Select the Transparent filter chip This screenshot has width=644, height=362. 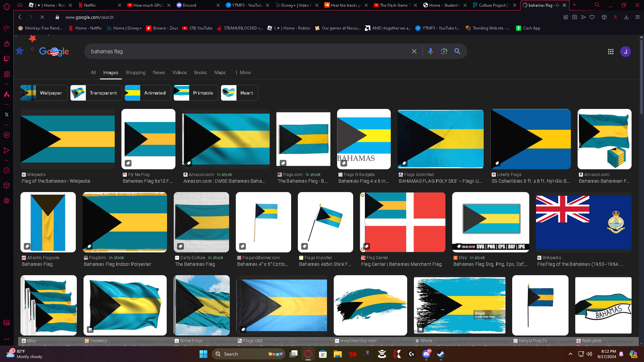point(96,93)
